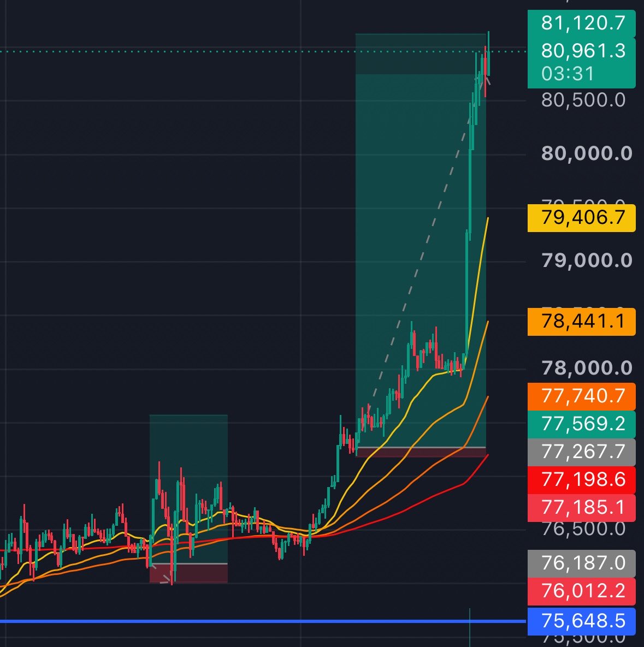This screenshot has width=644, height=647.
Task: Select the large long position profit zone
Action: click(x=421, y=240)
